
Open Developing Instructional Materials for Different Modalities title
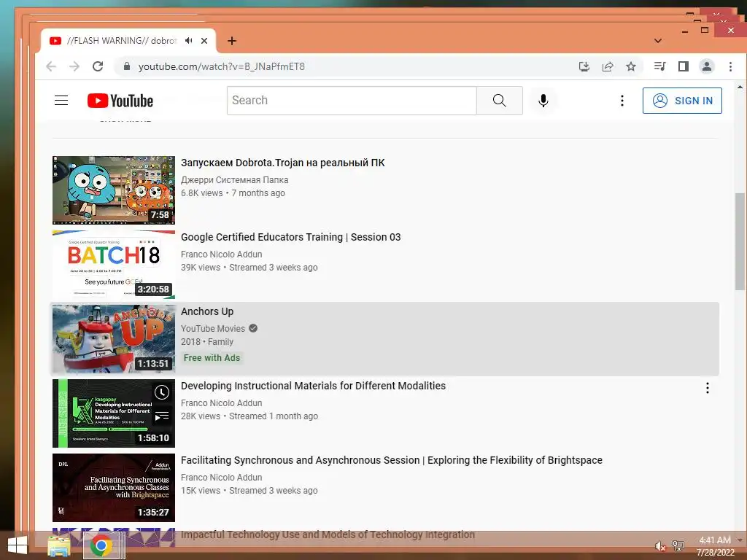coord(313,386)
